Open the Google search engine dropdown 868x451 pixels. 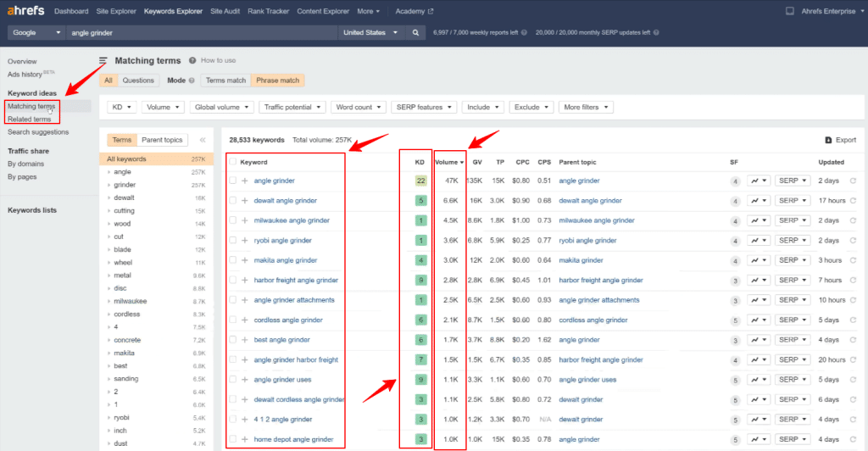(36, 33)
